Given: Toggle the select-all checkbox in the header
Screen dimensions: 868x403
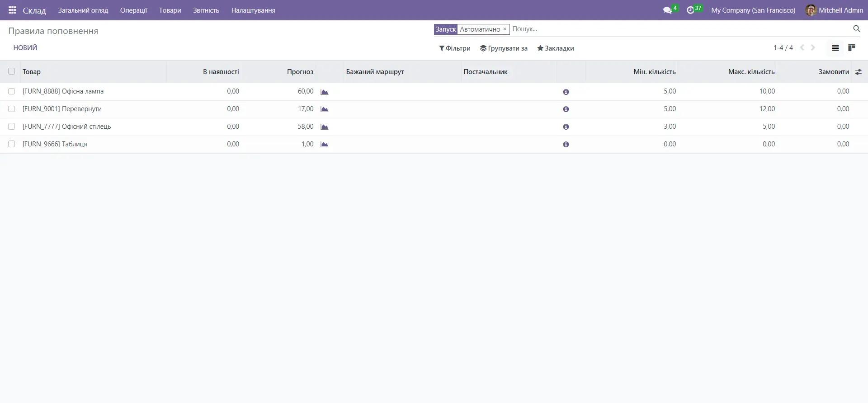Looking at the screenshot, I should click(x=12, y=71).
